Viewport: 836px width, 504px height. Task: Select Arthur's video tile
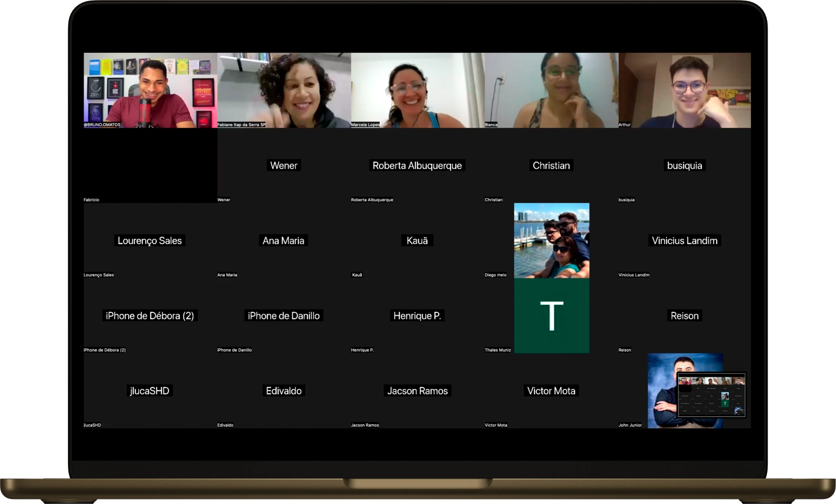(x=684, y=90)
